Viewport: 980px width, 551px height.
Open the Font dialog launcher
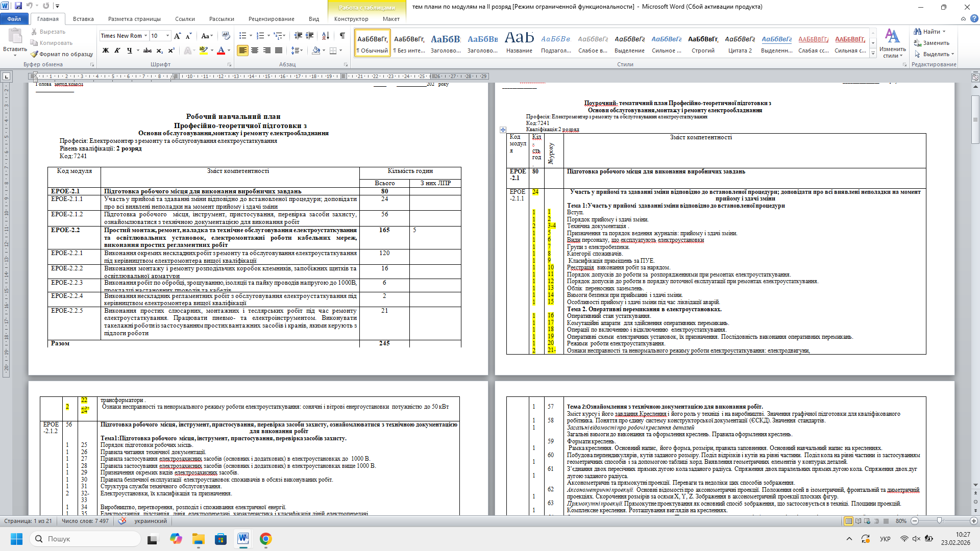229,65
